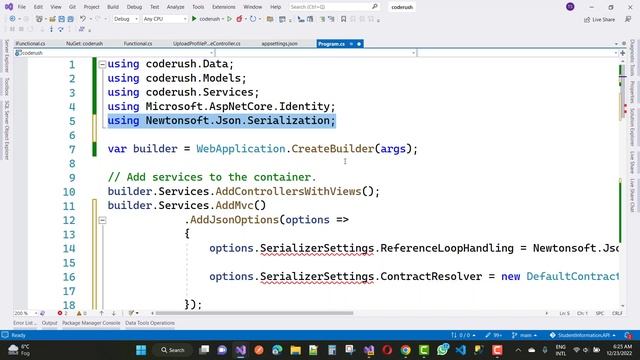Screen dimensions: 640x360
Task: Go to previous issue with up arrow
Action: [x=101, y=313]
